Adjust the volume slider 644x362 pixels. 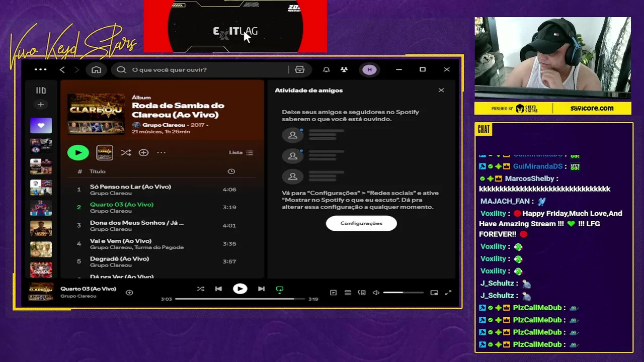point(403,293)
